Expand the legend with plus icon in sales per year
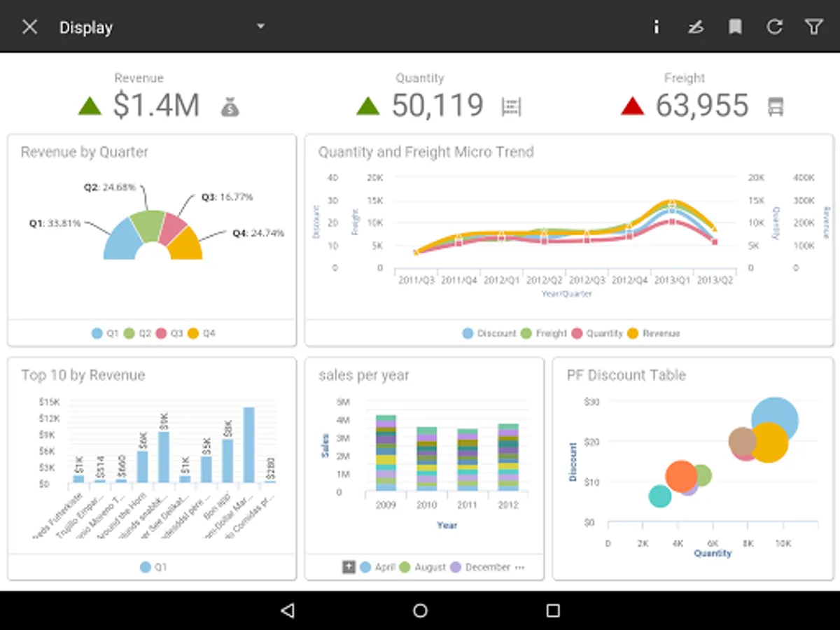 coord(349,567)
